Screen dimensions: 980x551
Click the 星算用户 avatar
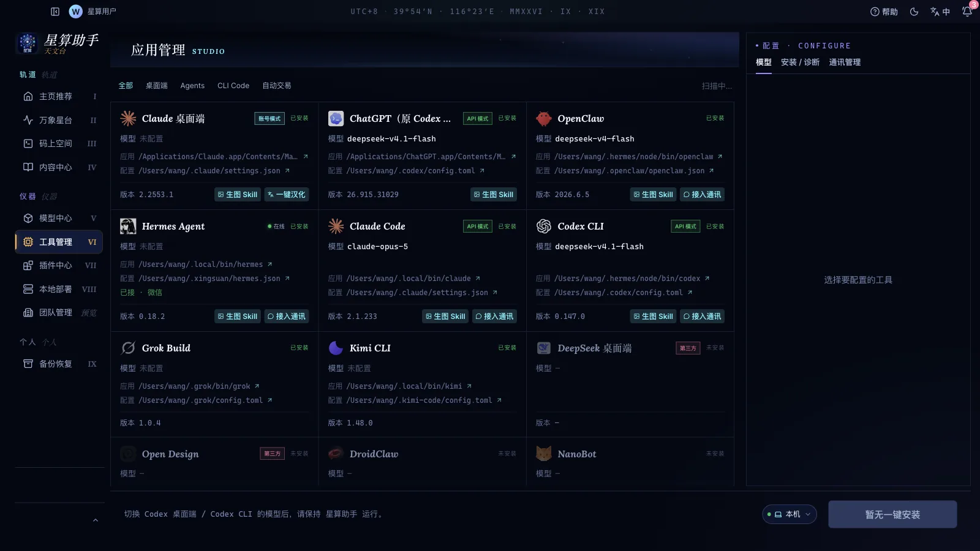pos(76,12)
